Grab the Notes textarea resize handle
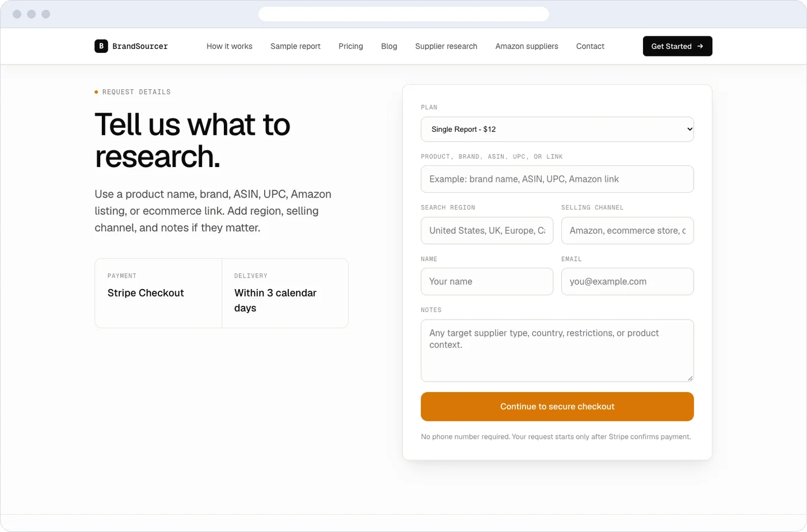 [x=690, y=378]
